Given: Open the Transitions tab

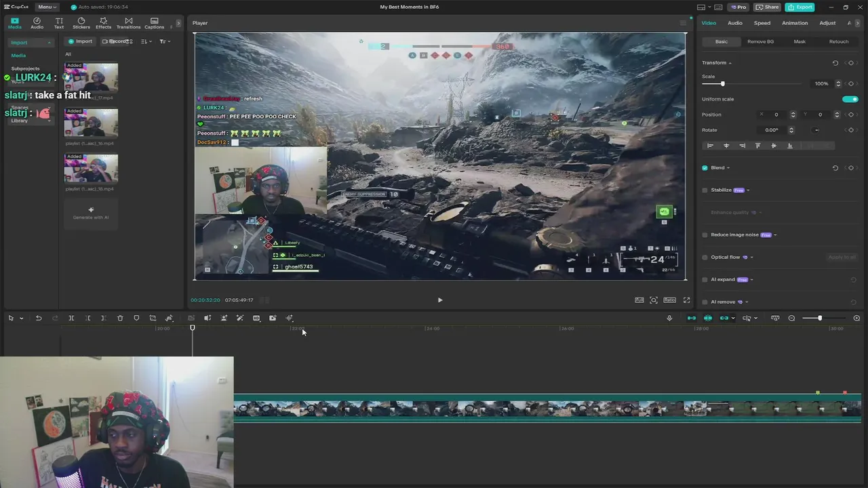Looking at the screenshot, I should [x=129, y=24].
